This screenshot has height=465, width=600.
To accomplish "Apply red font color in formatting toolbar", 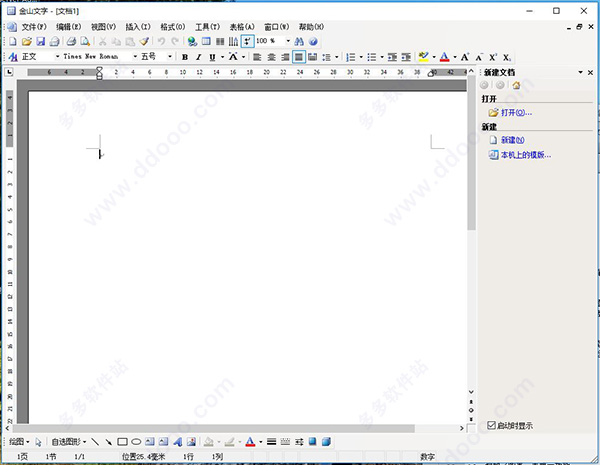I will (x=444, y=57).
